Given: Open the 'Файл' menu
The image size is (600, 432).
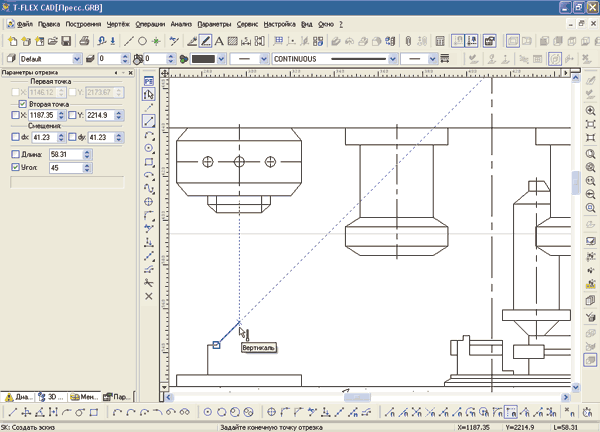Looking at the screenshot, I should 24,23.
